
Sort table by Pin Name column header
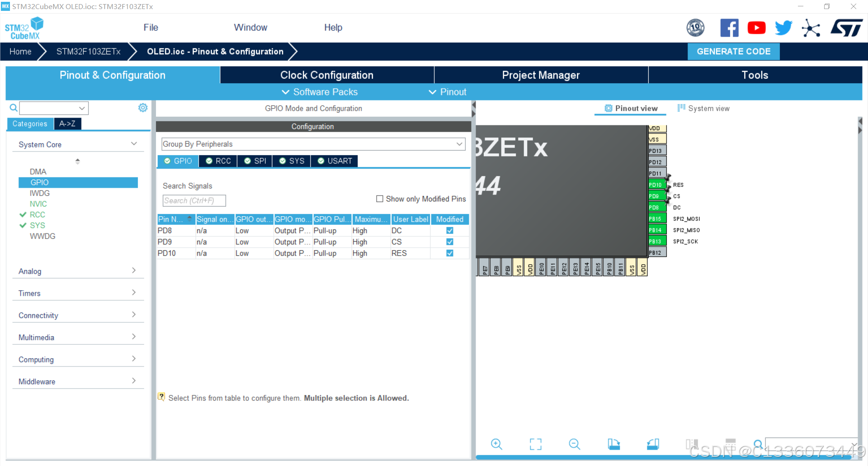(175, 219)
